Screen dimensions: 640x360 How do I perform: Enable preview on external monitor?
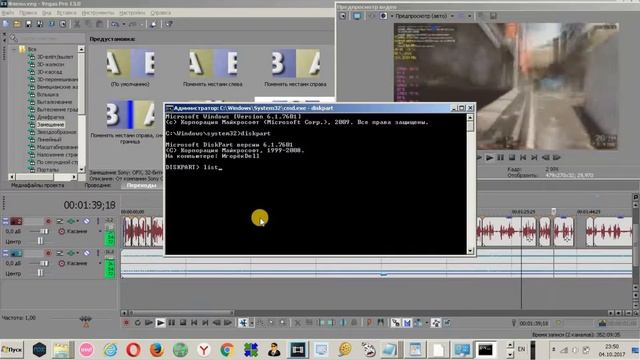click(x=357, y=16)
